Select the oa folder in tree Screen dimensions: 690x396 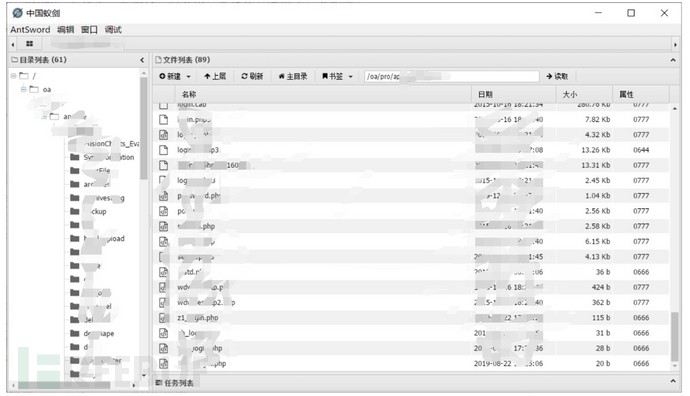pyautogui.click(x=47, y=89)
